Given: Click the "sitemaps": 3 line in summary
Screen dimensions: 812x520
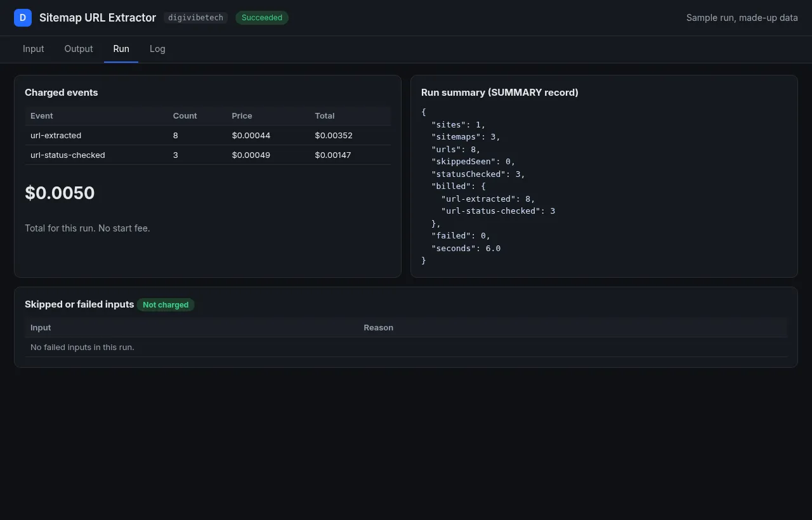Looking at the screenshot, I should (466, 137).
